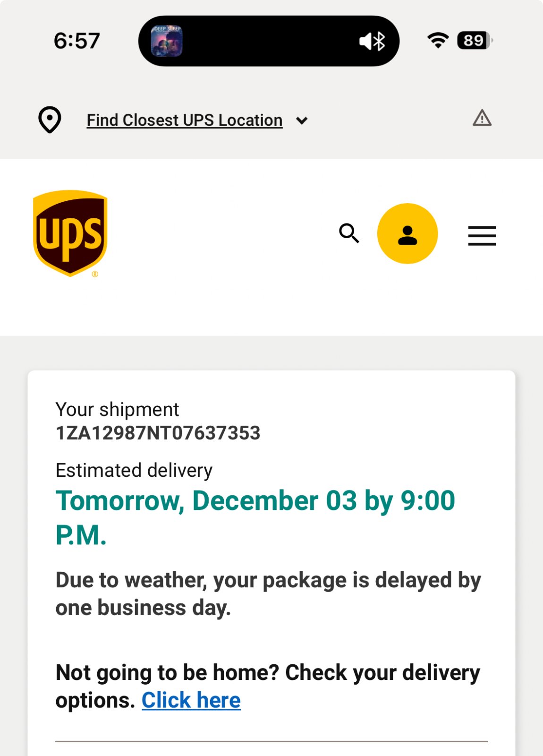Open the hamburger navigation menu
The image size is (543, 756).
(482, 235)
